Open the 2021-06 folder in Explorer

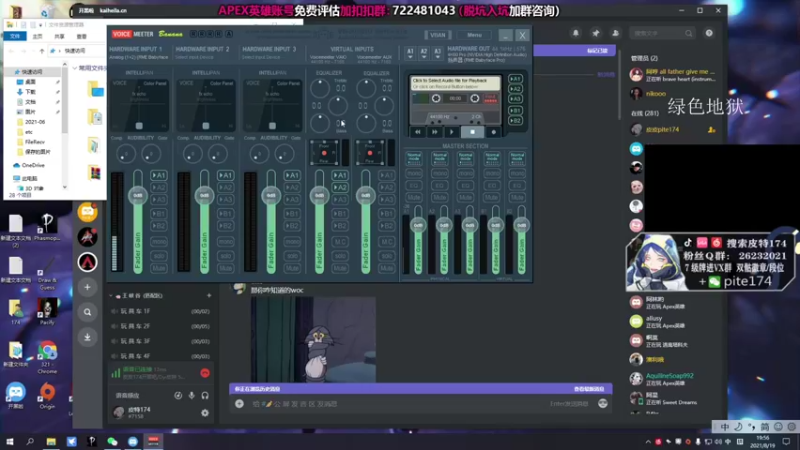(35, 122)
